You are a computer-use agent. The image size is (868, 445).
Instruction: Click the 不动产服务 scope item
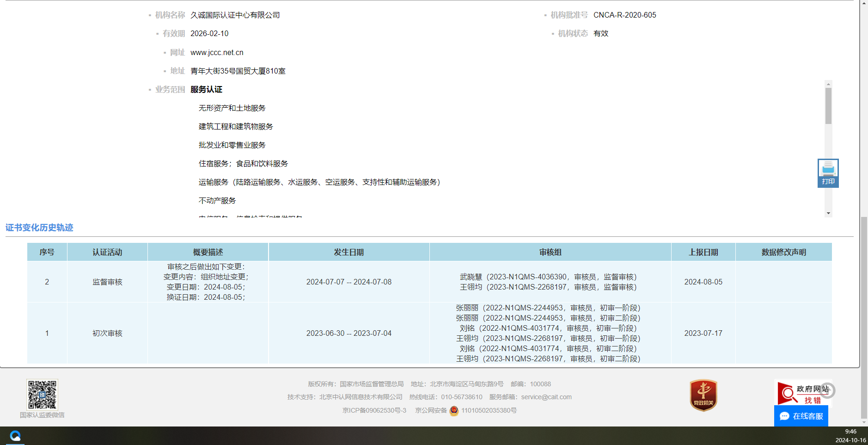tap(217, 200)
